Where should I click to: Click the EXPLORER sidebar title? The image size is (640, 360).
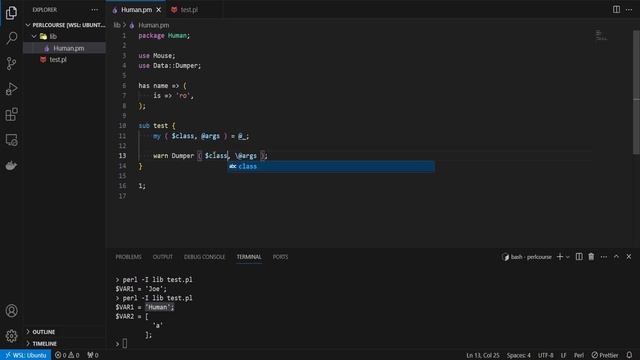(x=45, y=10)
